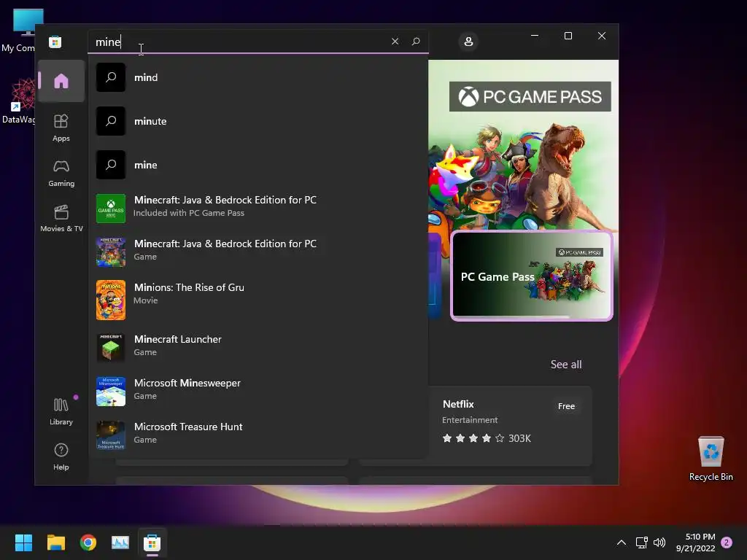Screen dimensions: 747x560
Task: Open File Explorer from the taskbar
Action: tap(55, 542)
